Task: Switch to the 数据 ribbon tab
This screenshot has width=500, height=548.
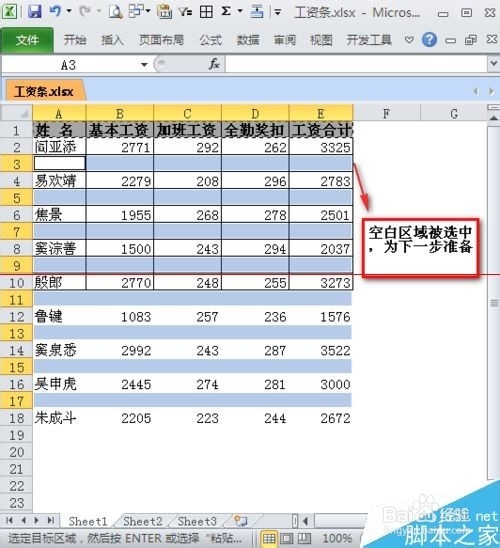Action: tap(248, 40)
